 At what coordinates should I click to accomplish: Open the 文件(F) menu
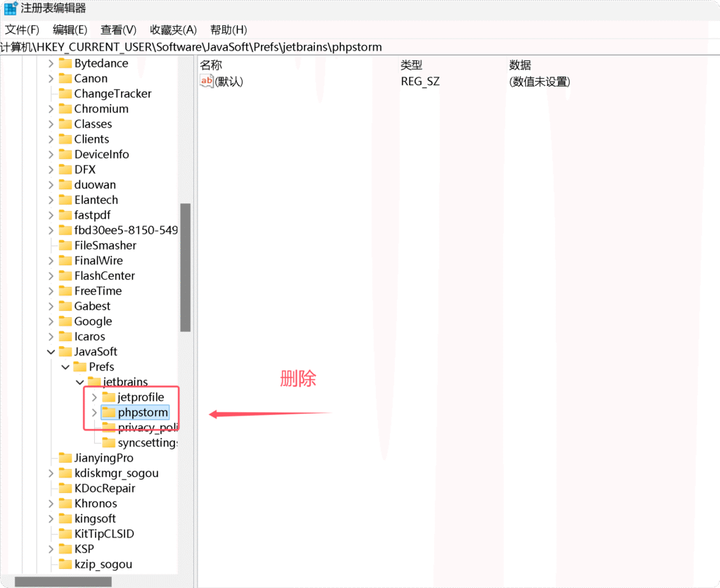coord(22,30)
